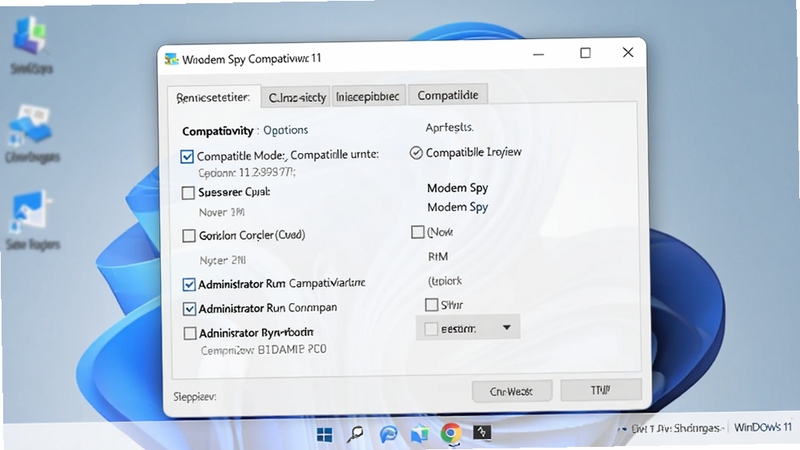
Task: Click the Windows Start button on taskbar
Action: tap(324, 435)
